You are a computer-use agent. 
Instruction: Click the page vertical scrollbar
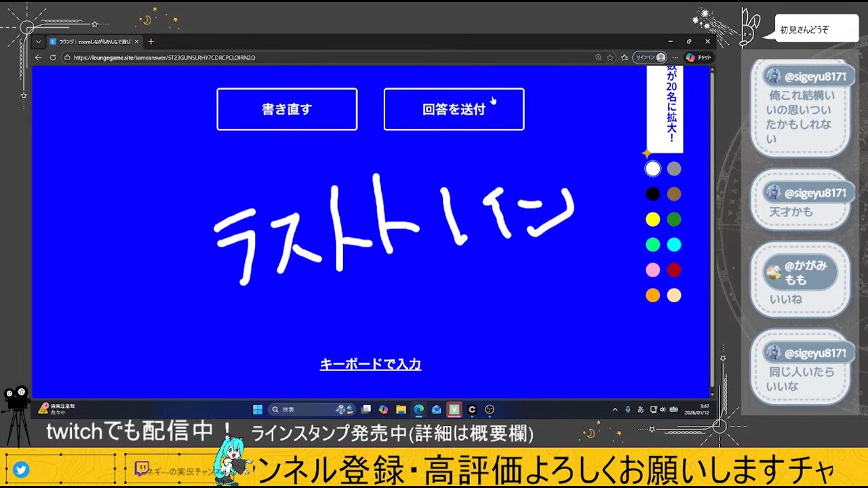[712, 230]
